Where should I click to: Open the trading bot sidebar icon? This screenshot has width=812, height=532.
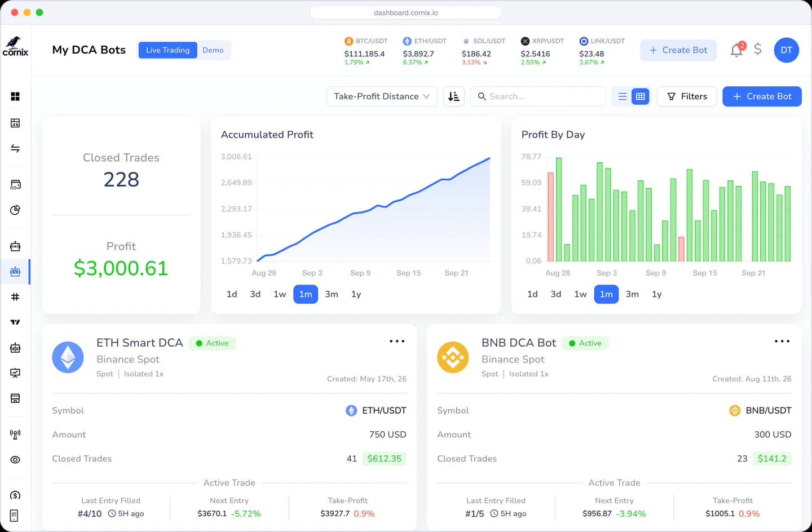pyautogui.click(x=15, y=246)
